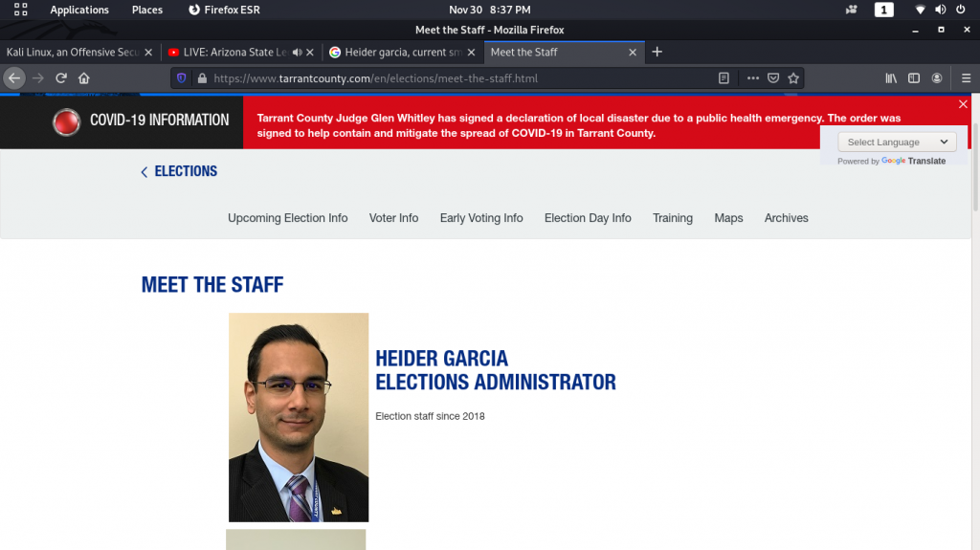This screenshot has width=980, height=550.
Task: Toggle the Firefox sidebar icon
Action: point(914,78)
